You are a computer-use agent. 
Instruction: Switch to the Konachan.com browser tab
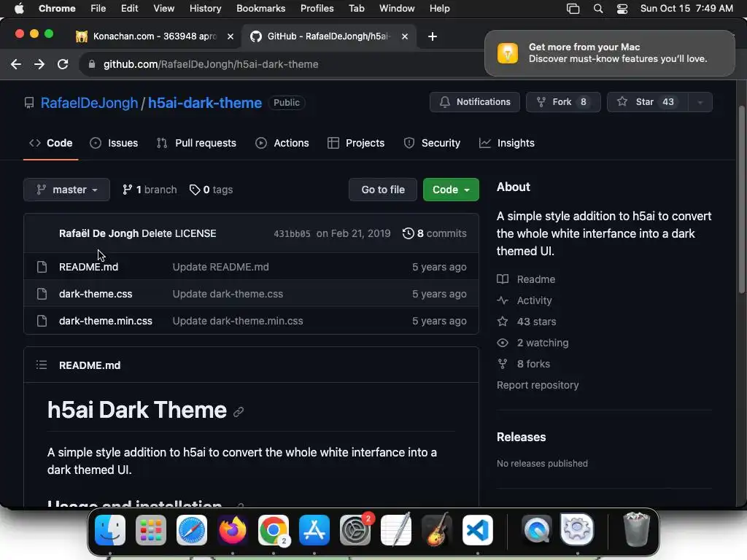tap(154, 36)
